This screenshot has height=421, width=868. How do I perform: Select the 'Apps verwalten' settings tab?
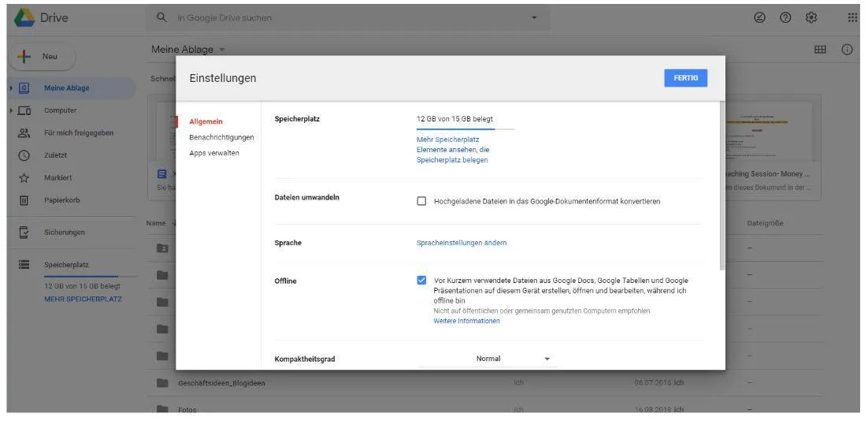pyautogui.click(x=214, y=153)
